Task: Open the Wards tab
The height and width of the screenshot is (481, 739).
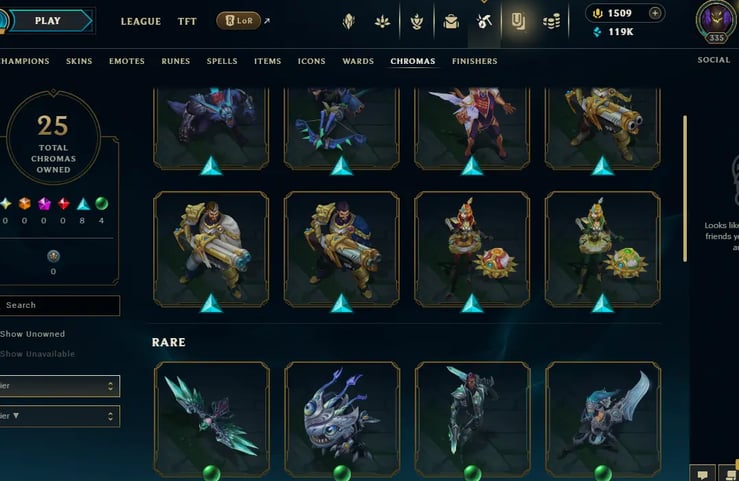Action: [x=358, y=61]
